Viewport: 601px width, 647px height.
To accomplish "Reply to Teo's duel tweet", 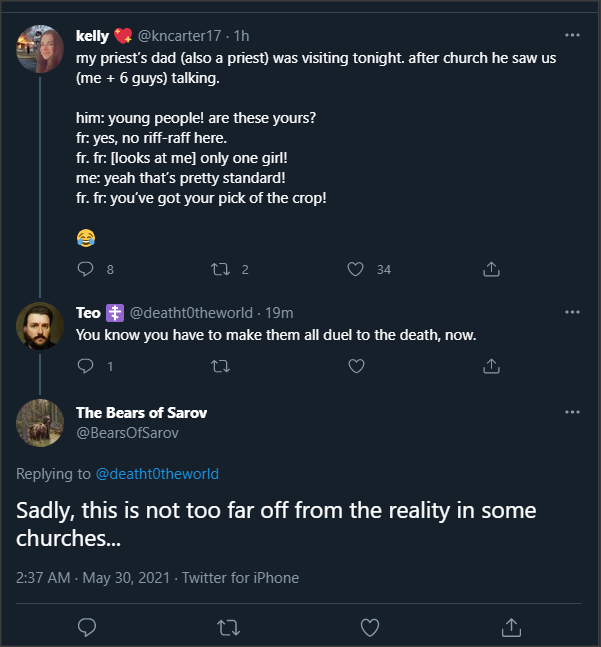I will [x=85, y=366].
